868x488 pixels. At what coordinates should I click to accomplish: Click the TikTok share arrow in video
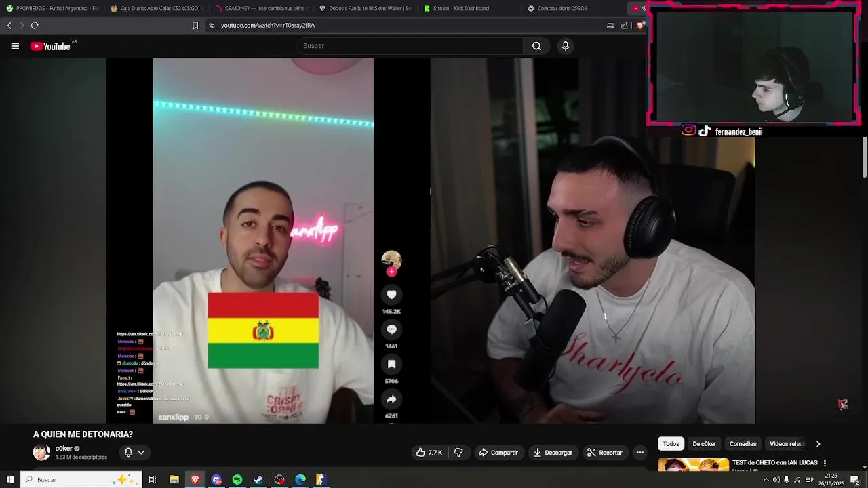pyautogui.click(x=391, y=399)
